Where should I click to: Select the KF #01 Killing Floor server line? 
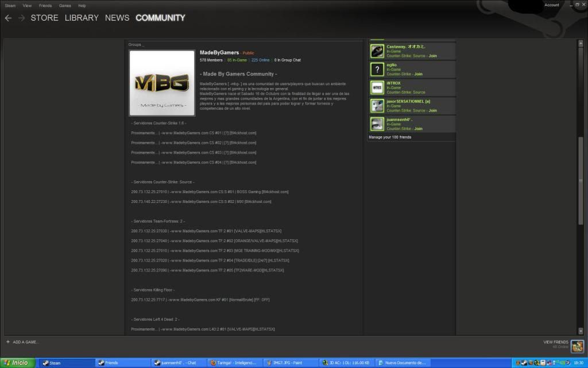(200, 300)
